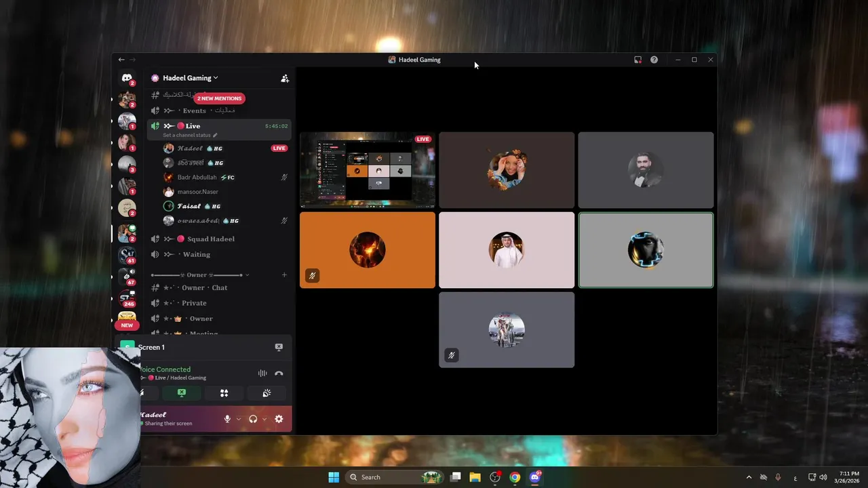Open Task View on taskbar

456,477
